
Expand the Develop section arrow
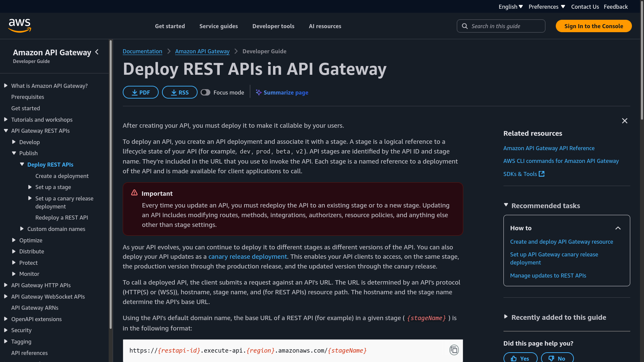pos(14,142)
